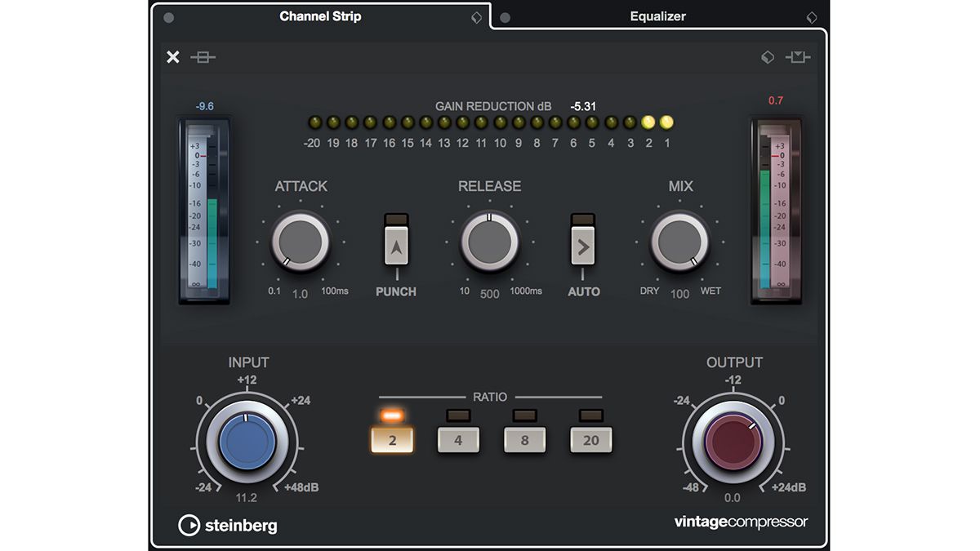Open preset diamond icon on Channel Strip tab
This screenshot has width=980, height=551.
point(477,17)
